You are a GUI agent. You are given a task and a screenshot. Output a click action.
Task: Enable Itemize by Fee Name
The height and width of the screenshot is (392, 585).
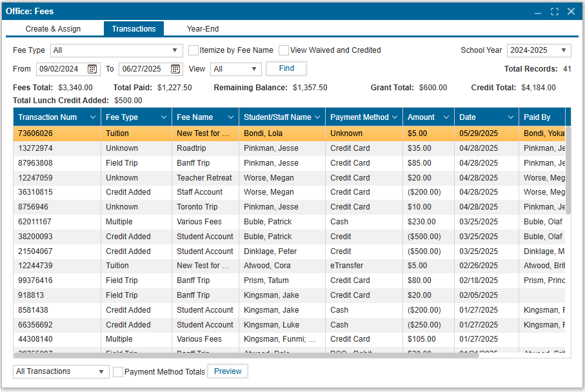(193, 50)
